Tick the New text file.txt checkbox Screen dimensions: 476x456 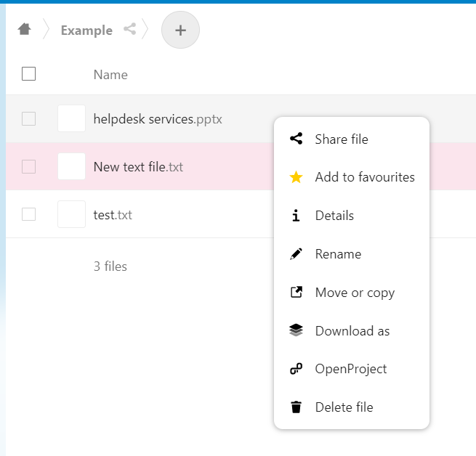coord(28,166)
